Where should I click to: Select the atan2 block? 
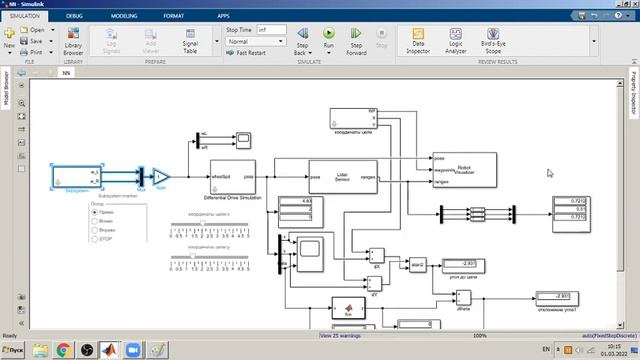pyautogui.click(x=418, y=265)
